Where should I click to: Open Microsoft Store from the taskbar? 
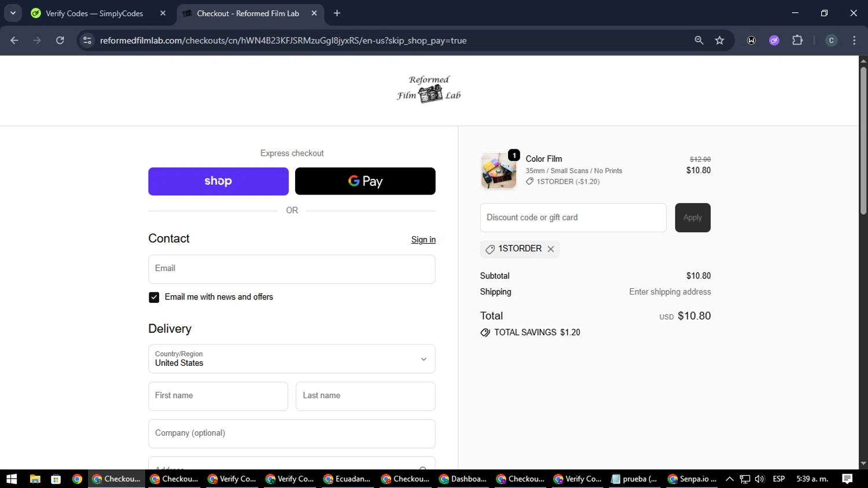[56, 479]
